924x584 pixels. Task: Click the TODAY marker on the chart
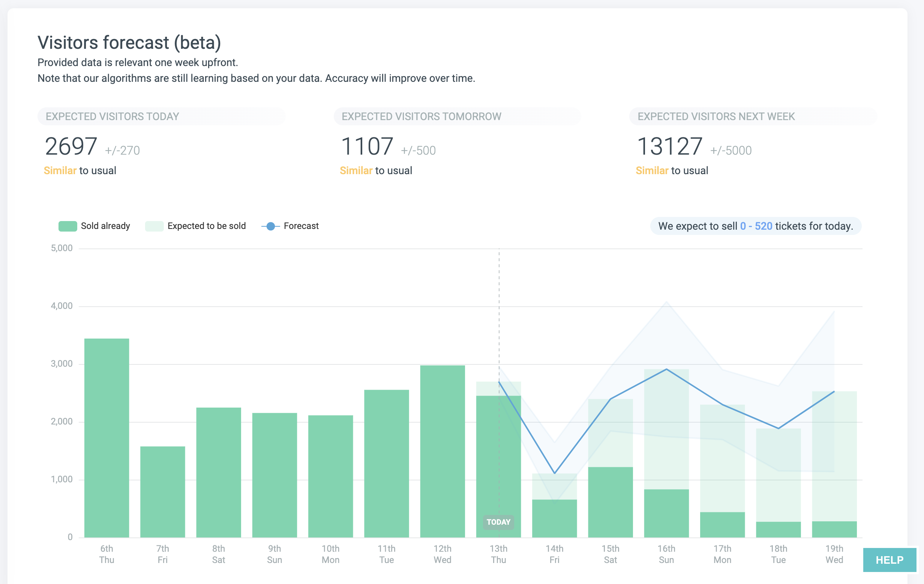[x=498, y=522]
